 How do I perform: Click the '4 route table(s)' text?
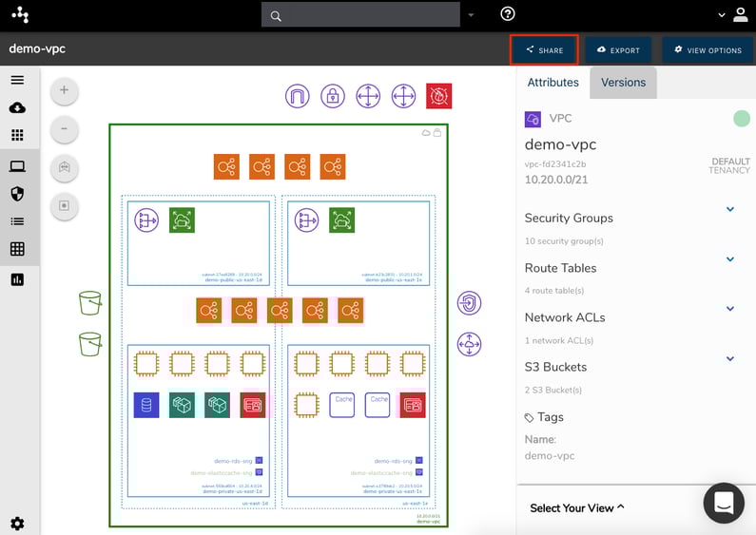pyautogui.click(x=554, y=291)
